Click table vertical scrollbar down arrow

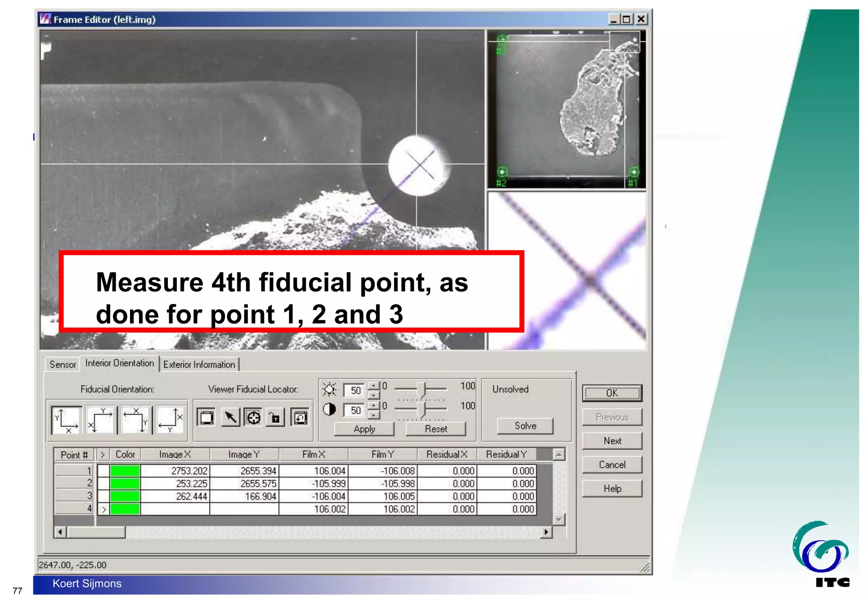pos(559,519)
